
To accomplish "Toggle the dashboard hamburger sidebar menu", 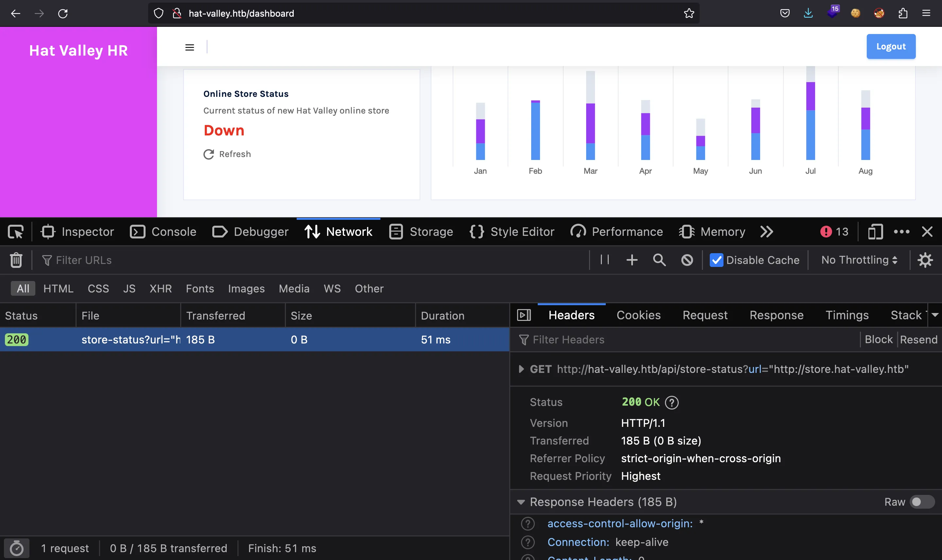I will tap(189, 47).
